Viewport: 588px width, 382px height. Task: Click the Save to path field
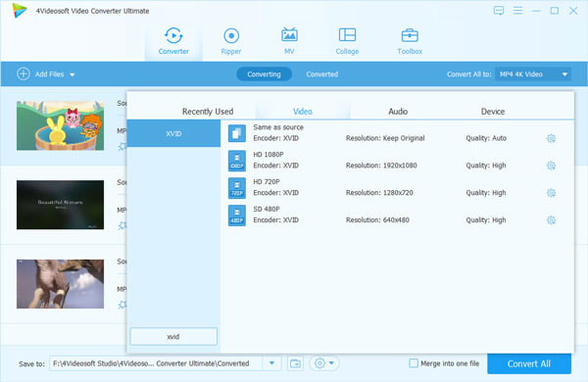coord(157,363)
